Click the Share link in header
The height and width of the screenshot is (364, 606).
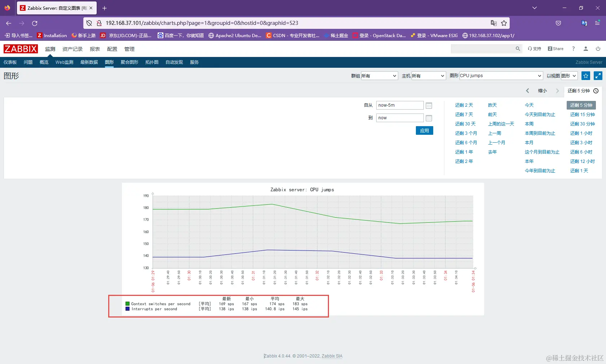pyautogui.click(x=555, y=49)
